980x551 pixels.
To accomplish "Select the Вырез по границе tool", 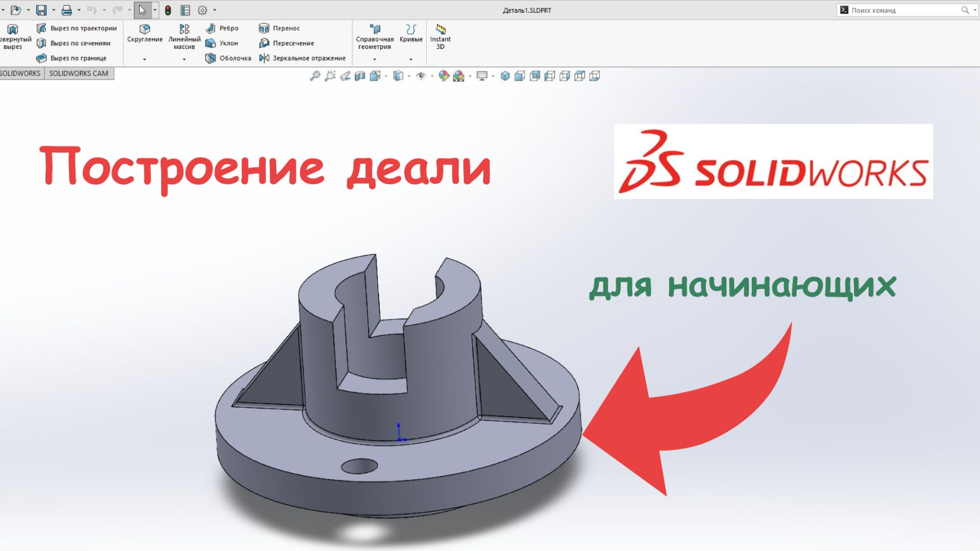I will [71, 58].
